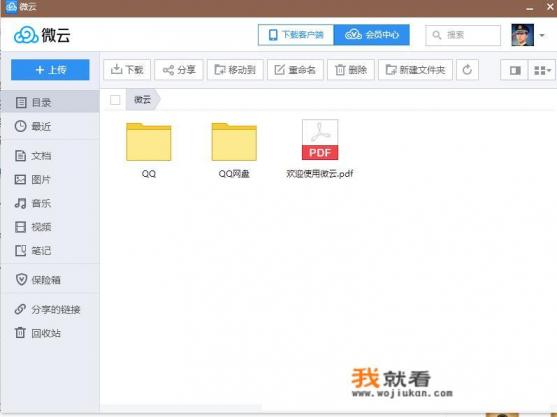557x417 pixels.
Task: Open the 下载客户端 download client tab
Action: 296,35
